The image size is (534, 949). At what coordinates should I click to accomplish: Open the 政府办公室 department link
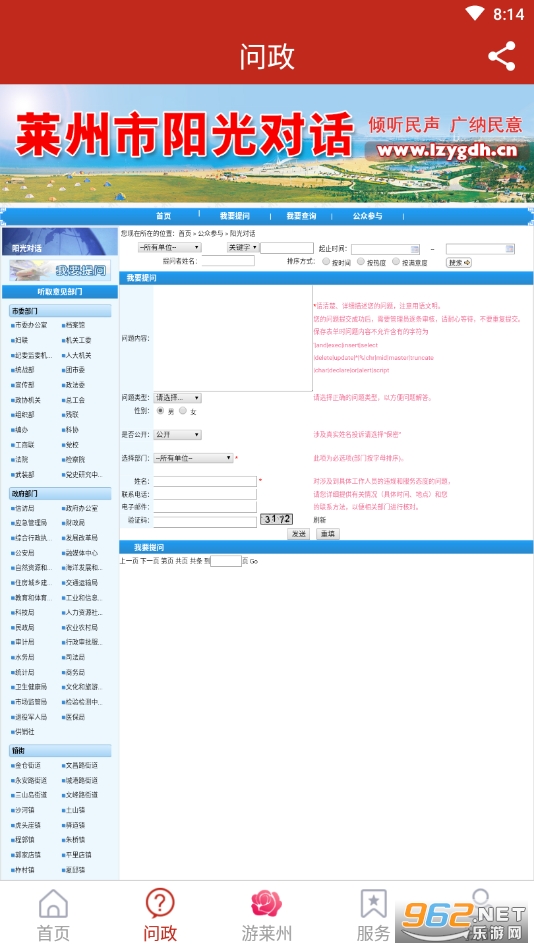click(81, 508)
